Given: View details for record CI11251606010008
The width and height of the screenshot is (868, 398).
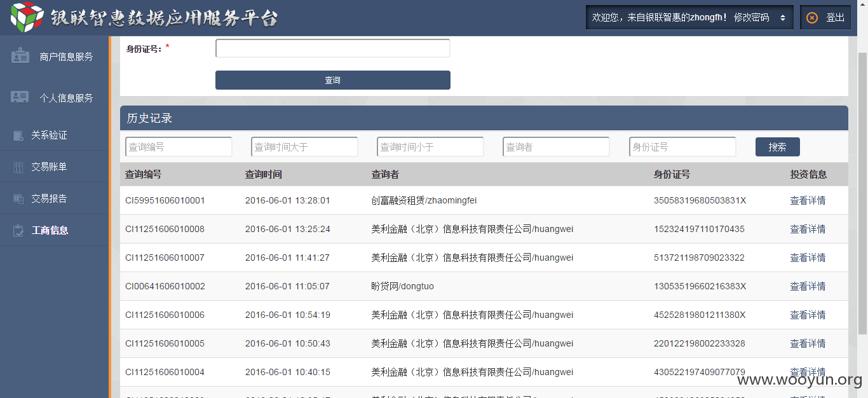Looking at the screenshot, I should [808, 229].
